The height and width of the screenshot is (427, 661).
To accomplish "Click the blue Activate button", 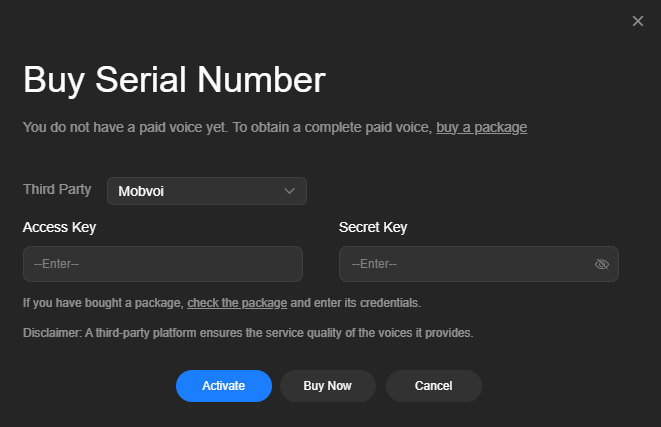I will [x=224, y=386].
